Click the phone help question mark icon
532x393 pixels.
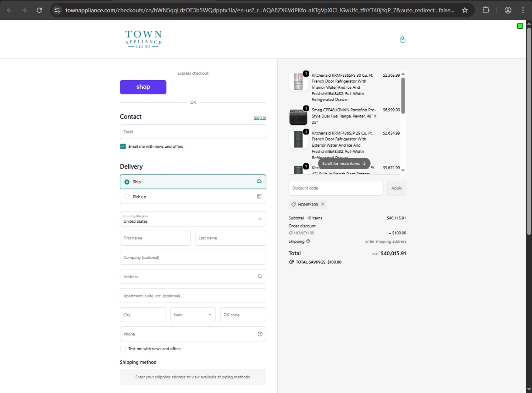[x=260, y=334]
